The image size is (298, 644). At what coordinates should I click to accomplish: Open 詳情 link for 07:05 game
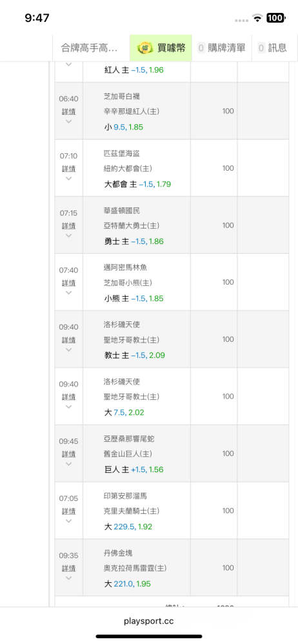pyautogui.click(x=69, y=511)
